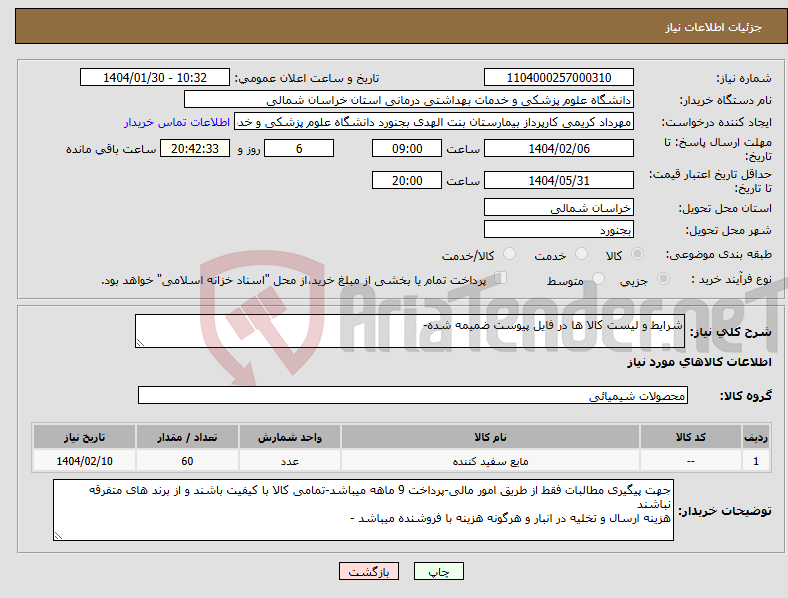This screenshot has height=598, width=788.
Task: Click the item name cell مایع سفید کننده
Action: (x=490, y=461)
